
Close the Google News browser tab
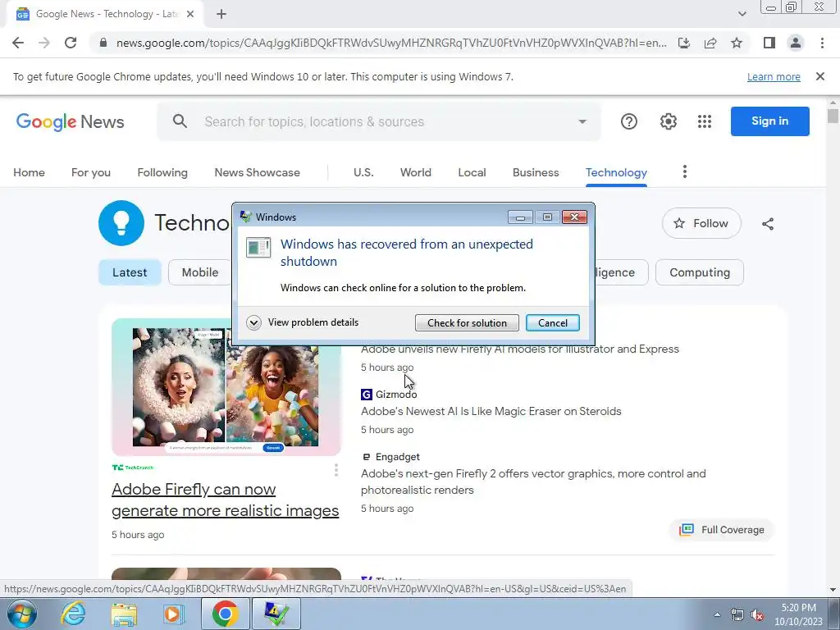coord(190,15)
